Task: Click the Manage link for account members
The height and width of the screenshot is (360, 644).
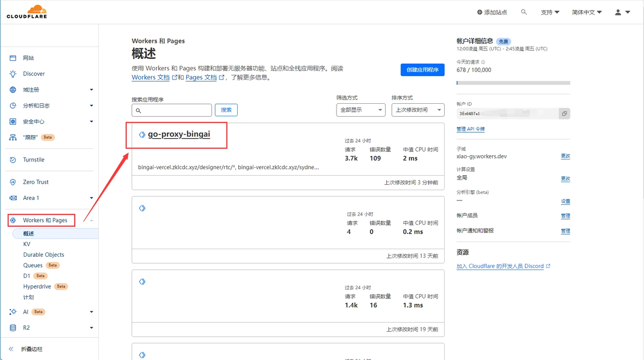Action: point(566,216)
